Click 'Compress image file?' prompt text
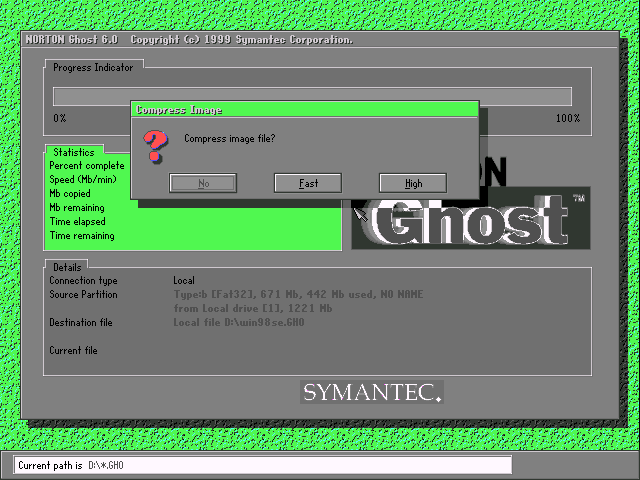The height and width of the screenshot is (480, 640). (x=230, y=139)
